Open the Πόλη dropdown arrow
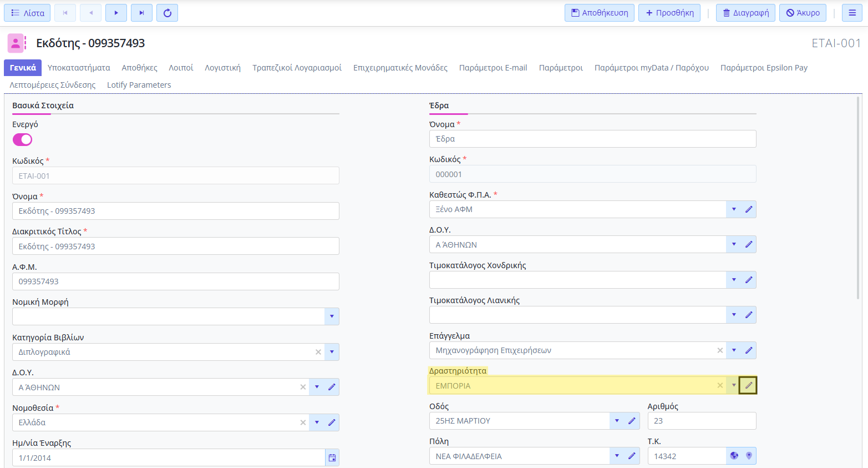The height and width of the screenshot is (468, 868). 617,456
